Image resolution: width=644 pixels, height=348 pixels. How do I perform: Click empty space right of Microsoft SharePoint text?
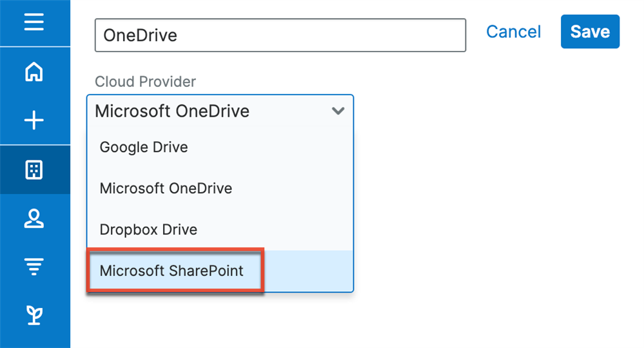click(x=308, y=271)
